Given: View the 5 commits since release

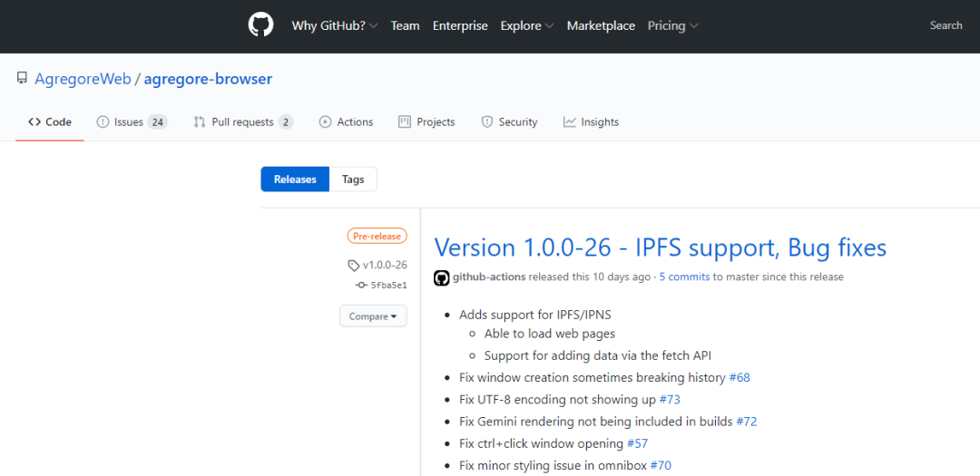Looking at the screenshot, I should tap(684, 277).
